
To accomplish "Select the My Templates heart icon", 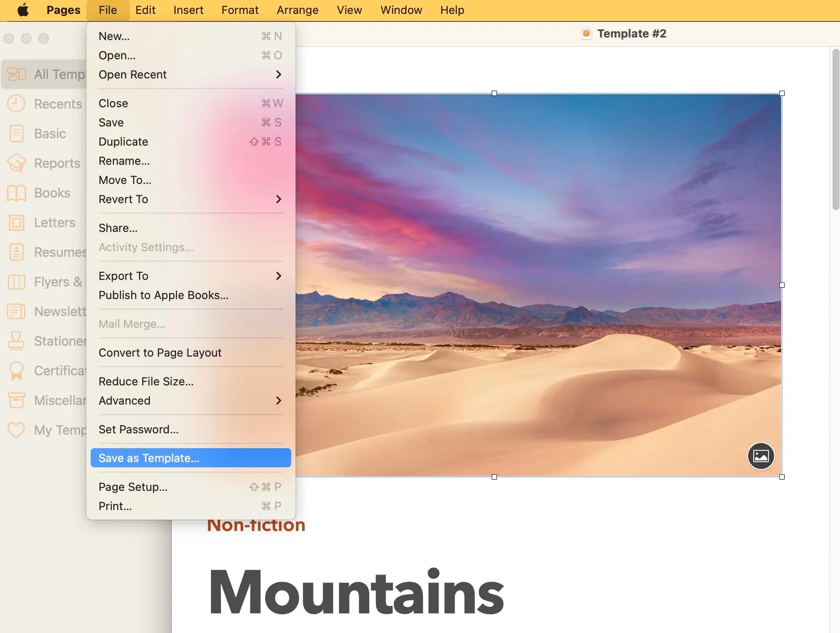I will [x=16, y=430].
